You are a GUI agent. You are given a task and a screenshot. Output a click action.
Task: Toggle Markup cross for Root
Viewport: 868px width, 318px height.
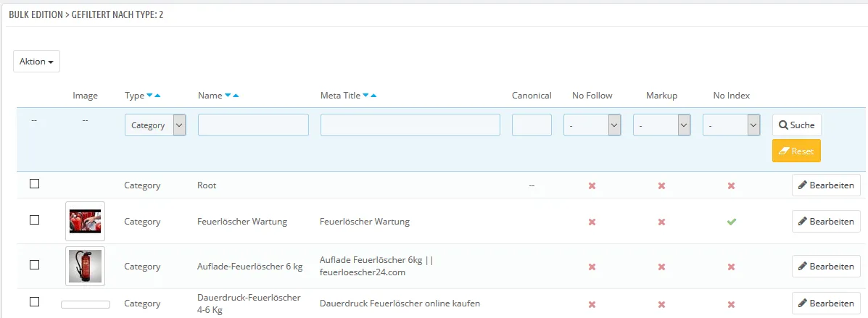pos(661,186)
